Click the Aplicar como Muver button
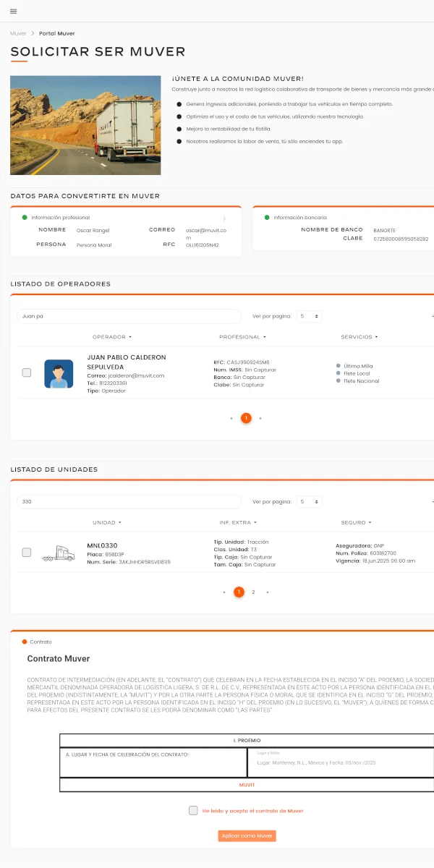 pos(247,835)
